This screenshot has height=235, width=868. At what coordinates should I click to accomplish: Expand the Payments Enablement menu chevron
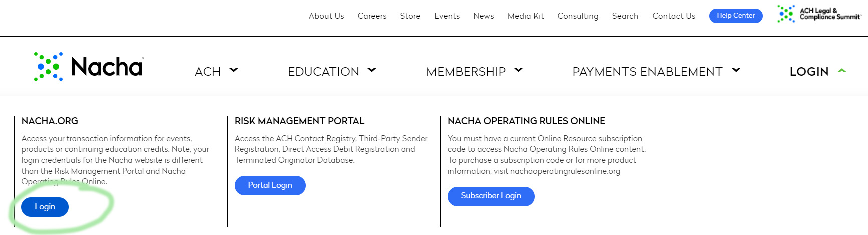click(736, 70)
